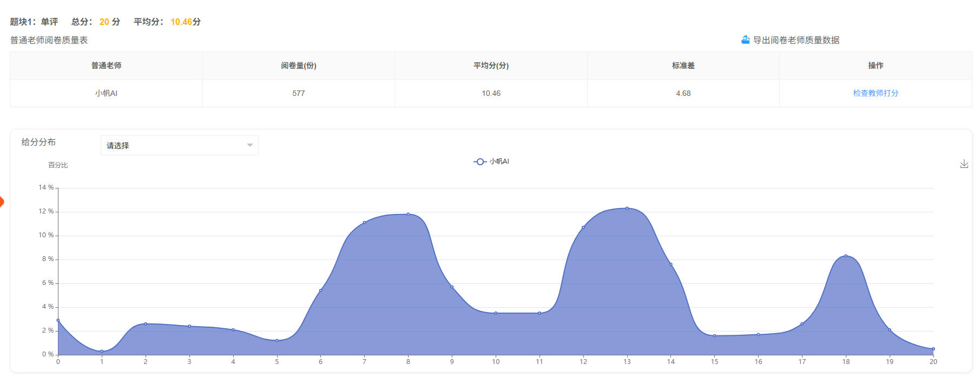The image size is (980, 383).
Task: Click the 10.46 average score table cell
Action: pos(491,93)
